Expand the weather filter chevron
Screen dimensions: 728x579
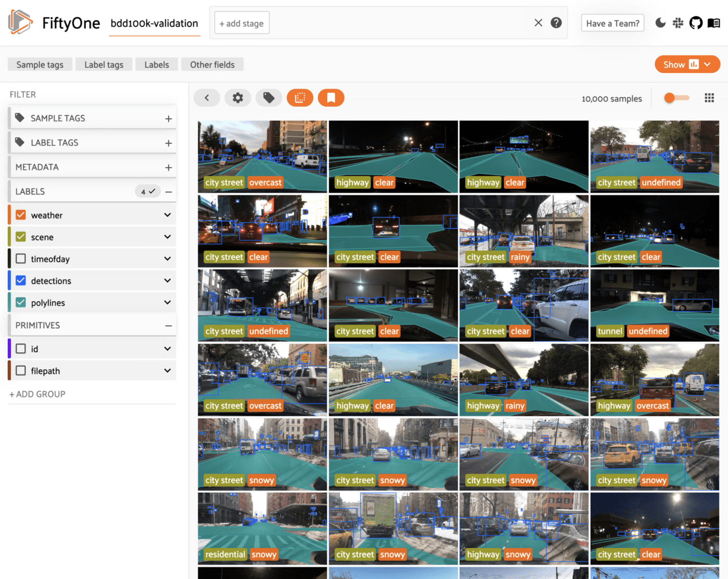pyautogui.click(x=167, y=215)
